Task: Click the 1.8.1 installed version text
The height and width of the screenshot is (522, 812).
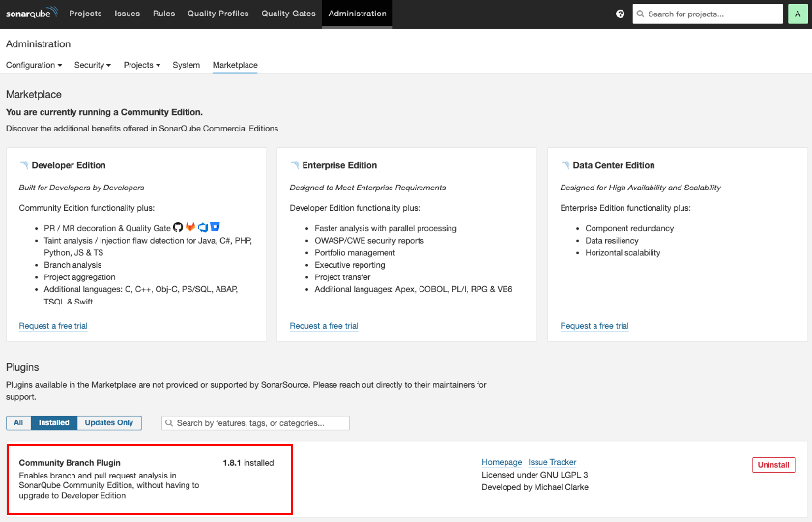Action: point(248,463)
